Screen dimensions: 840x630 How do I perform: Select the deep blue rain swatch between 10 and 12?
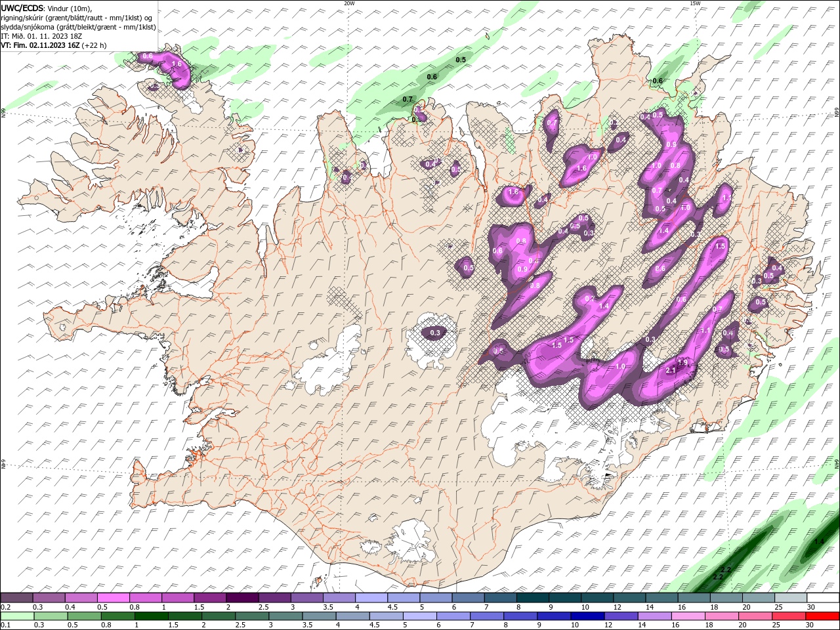tap(586, 616)
